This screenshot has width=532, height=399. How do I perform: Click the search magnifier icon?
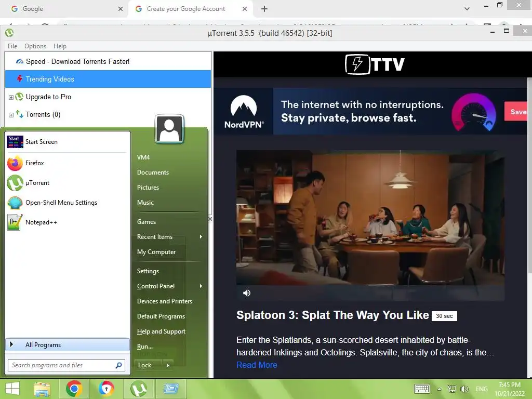pyautogui.click(x=119, y=365)
